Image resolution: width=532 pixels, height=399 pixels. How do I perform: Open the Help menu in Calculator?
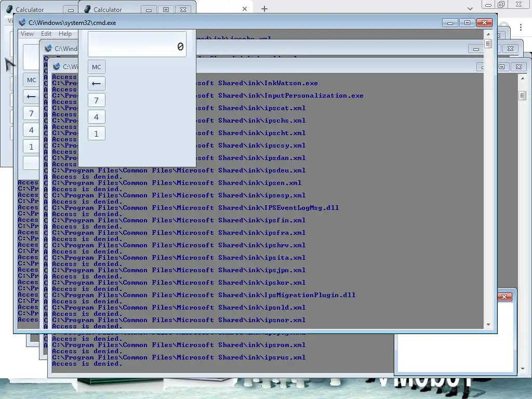click(x=65, y=34)
